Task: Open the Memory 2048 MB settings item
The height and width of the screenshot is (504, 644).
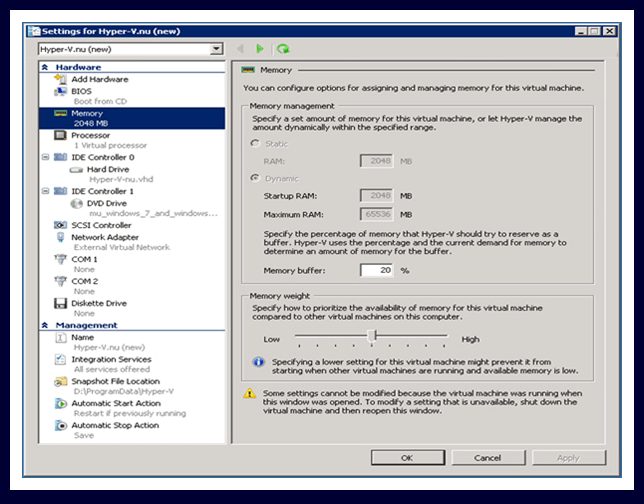Action: point(132,118)
